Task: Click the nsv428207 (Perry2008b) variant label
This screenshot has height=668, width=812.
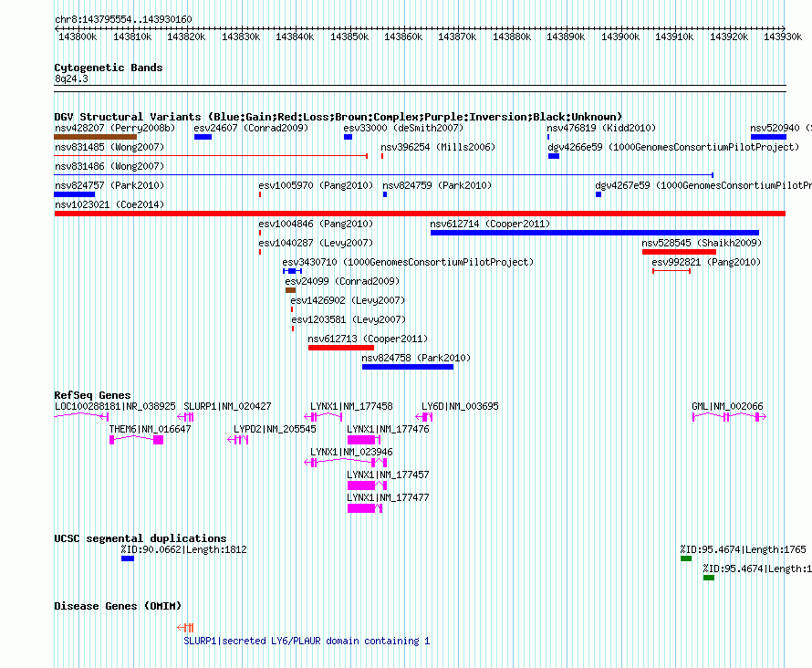Action: point(115,128)
